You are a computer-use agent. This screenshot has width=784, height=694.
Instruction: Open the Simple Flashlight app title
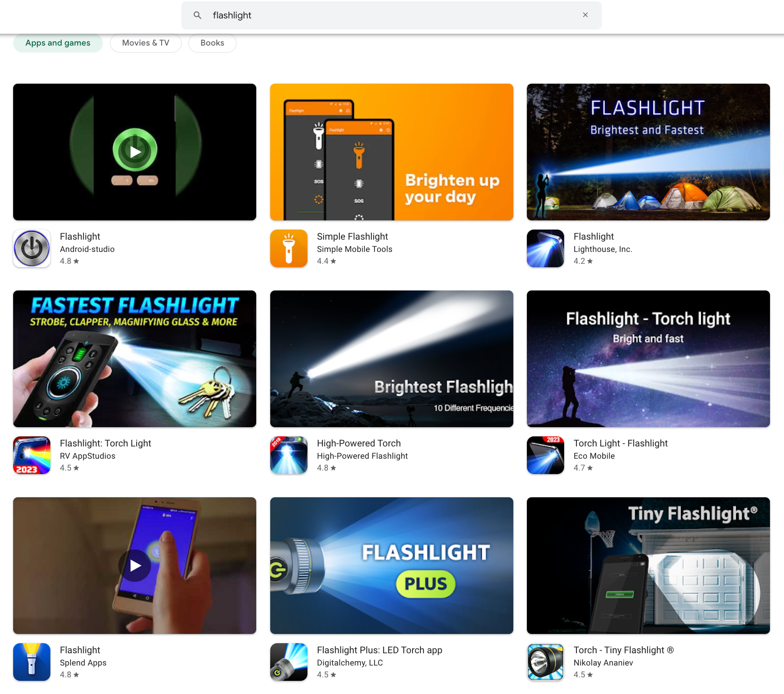point(353,237)
